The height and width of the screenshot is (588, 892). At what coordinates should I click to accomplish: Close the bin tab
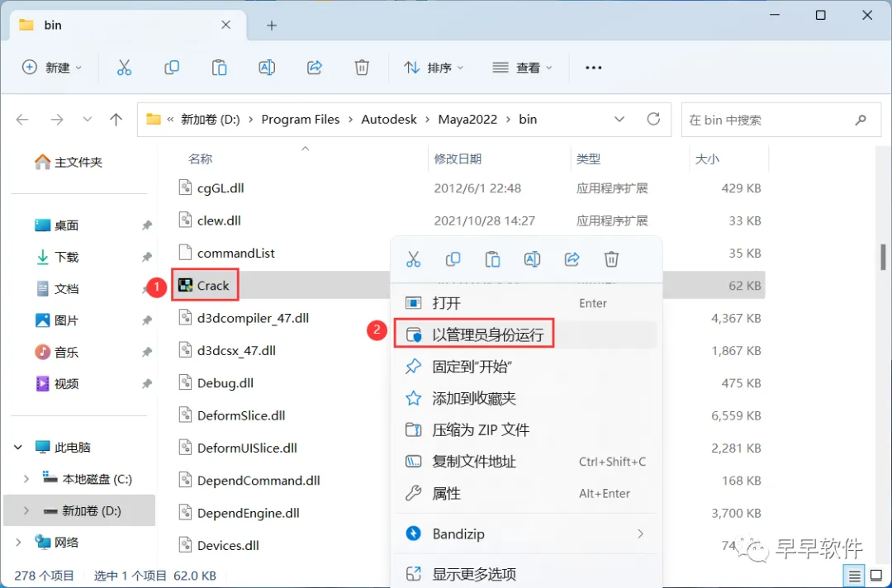[225, 25]
